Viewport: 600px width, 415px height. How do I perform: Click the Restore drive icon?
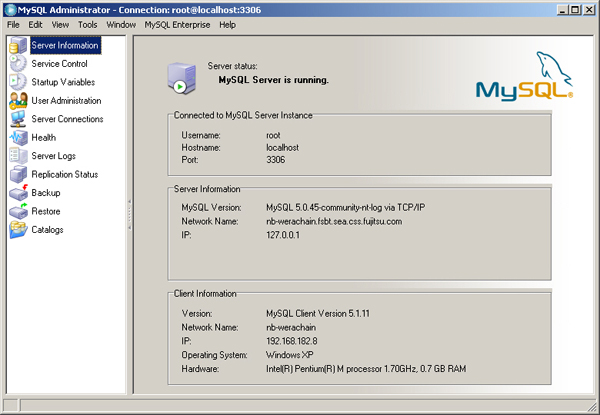[18, 211]
